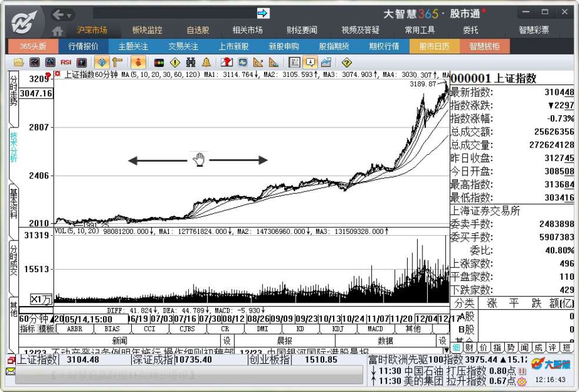Select the 上市新股 tab
Screen dimensions: 579x392
(234, 46)
